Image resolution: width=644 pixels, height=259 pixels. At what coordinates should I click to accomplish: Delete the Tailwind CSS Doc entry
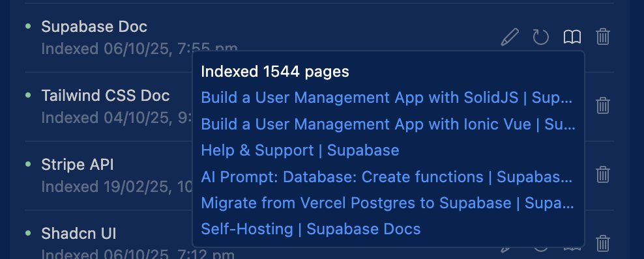coord(602,105)
